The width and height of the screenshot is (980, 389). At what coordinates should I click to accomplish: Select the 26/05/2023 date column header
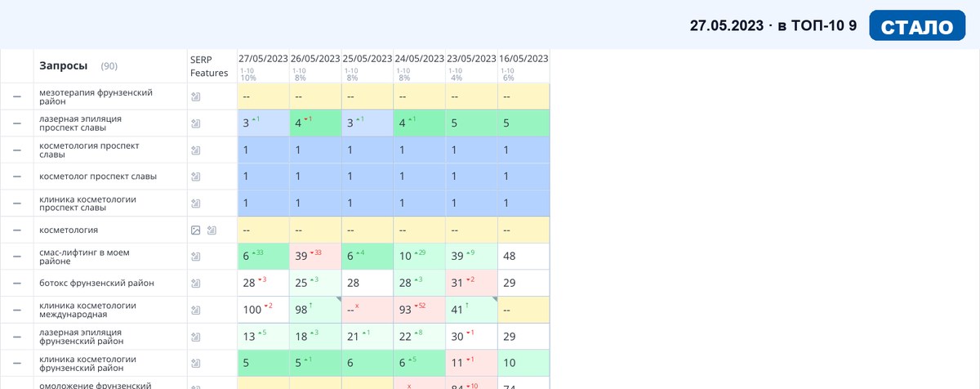coord(315,59)
